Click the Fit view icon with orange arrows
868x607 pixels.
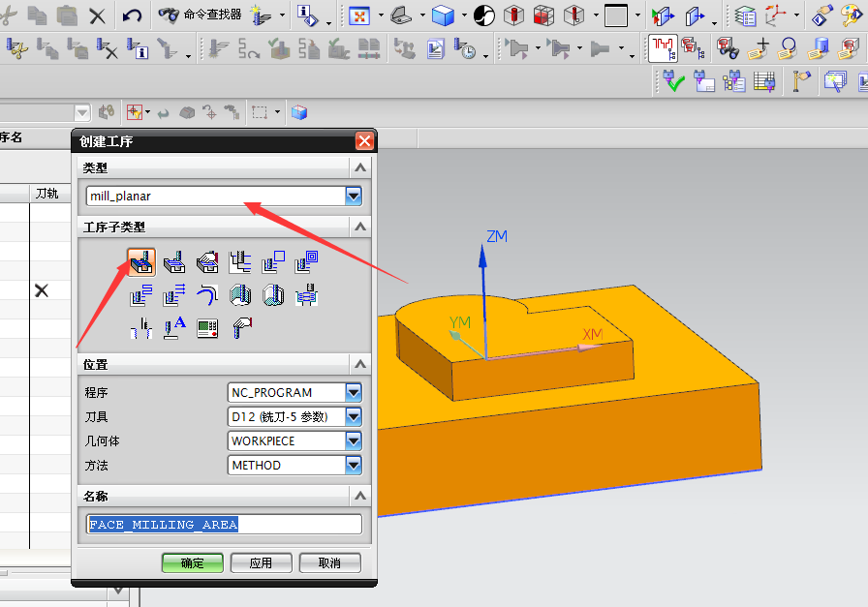pyautogui.click(x=359, y=16)
